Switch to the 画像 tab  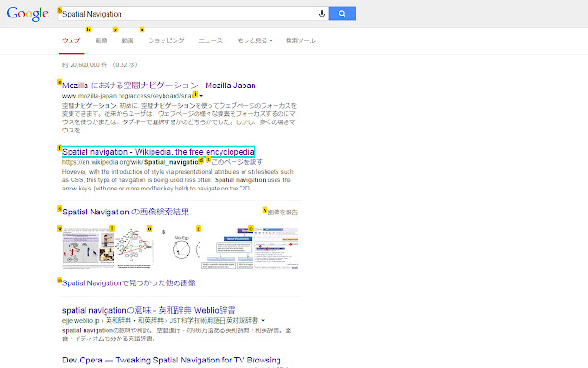(101, 40)
